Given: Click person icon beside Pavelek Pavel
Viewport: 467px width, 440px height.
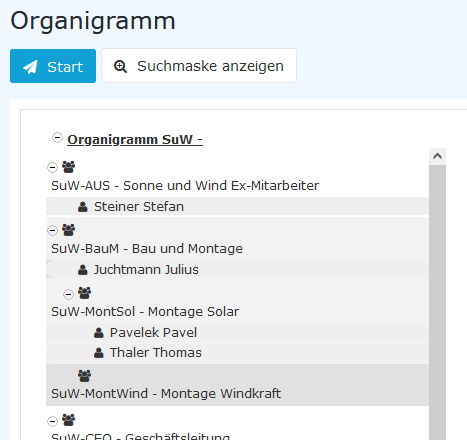Looking at the screenshot, I should tap(99, 333).
